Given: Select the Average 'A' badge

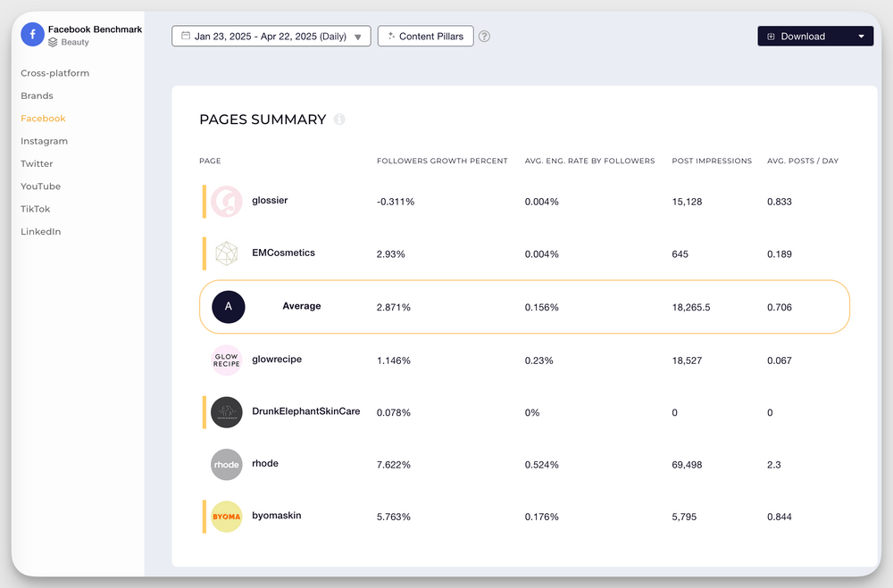Looking at the screenshot, I should pos(228,306).
